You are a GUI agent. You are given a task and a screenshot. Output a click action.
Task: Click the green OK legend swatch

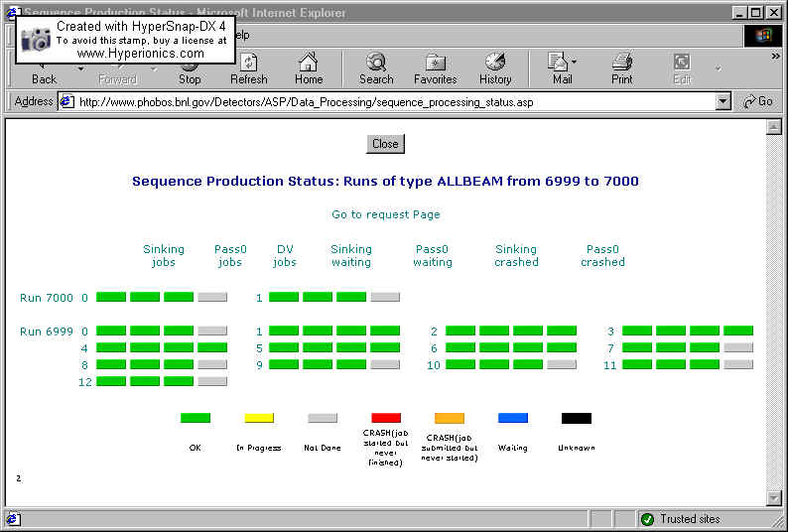pos(196,417)
